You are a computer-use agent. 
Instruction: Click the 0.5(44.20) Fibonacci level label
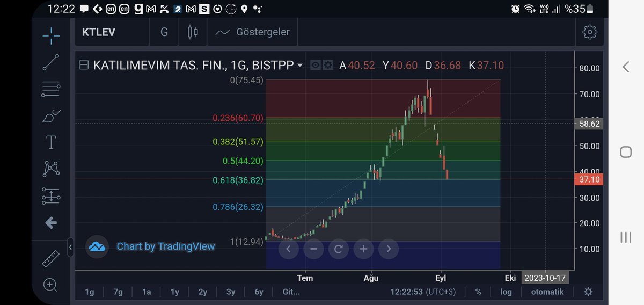(x=243, y=161)
